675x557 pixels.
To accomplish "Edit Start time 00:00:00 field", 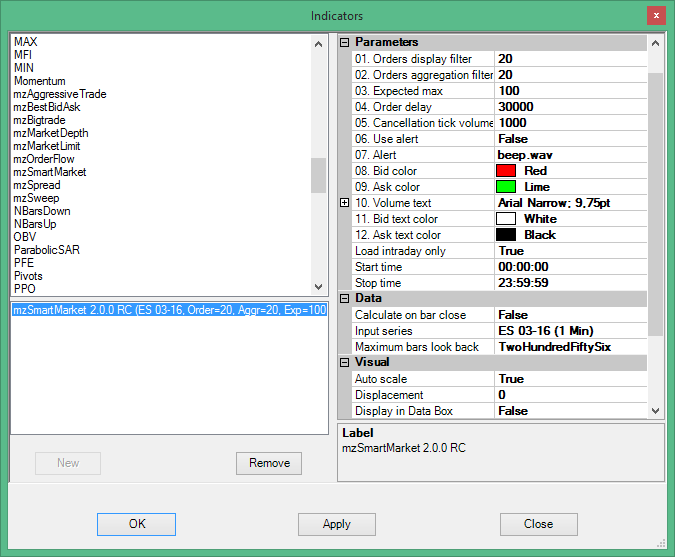I will click(571, 266).
